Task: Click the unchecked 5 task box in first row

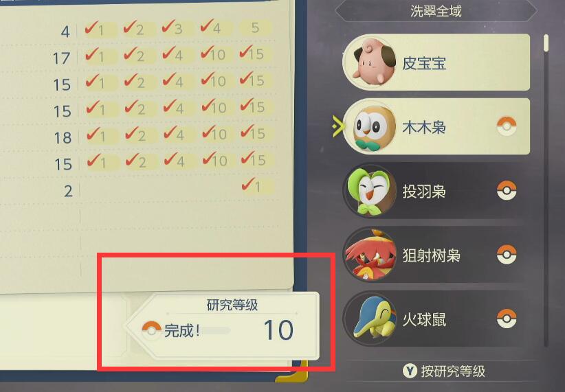Action: [x=256, y=28]
